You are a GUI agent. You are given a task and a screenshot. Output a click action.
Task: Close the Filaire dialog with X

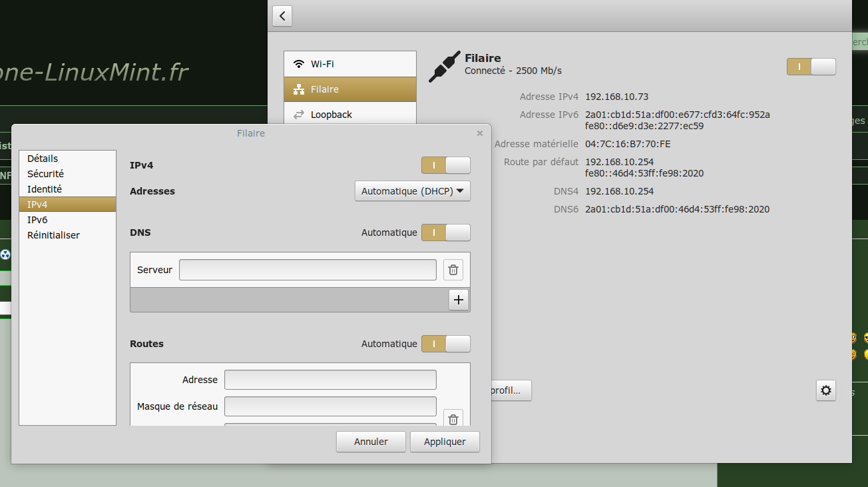point(480,133)
